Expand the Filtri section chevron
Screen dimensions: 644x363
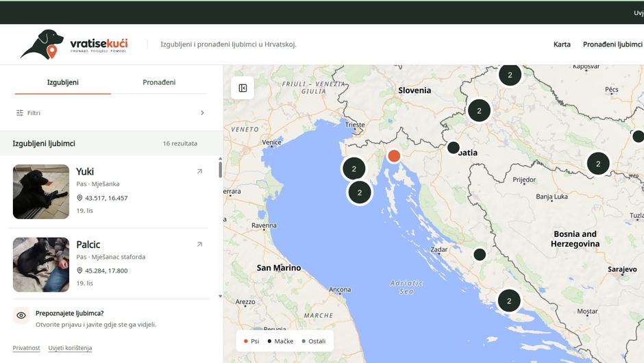202,112
